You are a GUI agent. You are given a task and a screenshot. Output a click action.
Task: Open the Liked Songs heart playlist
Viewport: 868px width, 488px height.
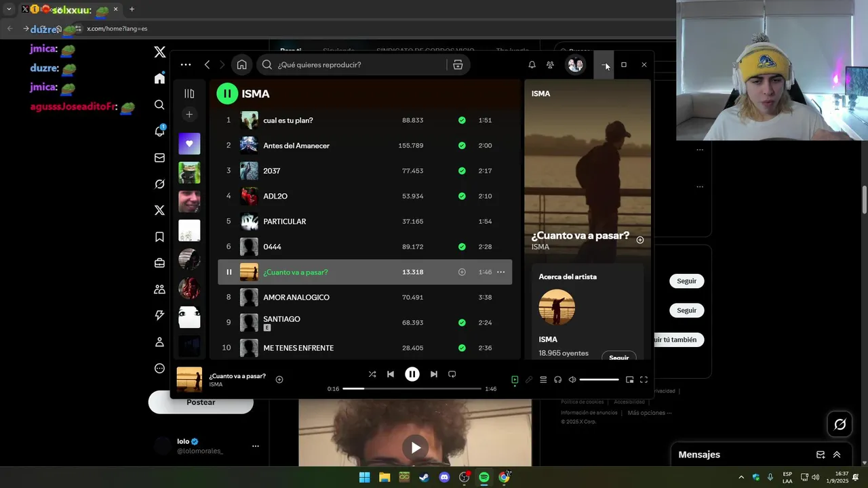coord(189,144)
